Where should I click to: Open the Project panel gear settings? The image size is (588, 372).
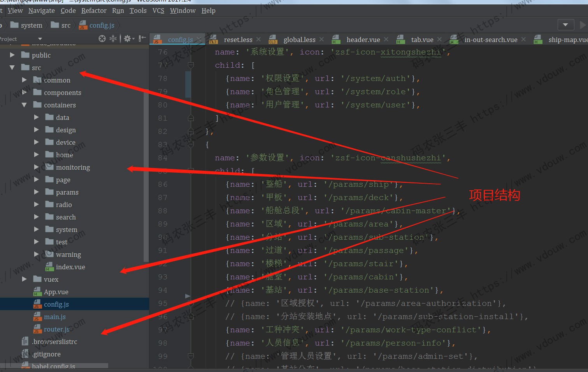pyautogui.click(x=128, y=39)
